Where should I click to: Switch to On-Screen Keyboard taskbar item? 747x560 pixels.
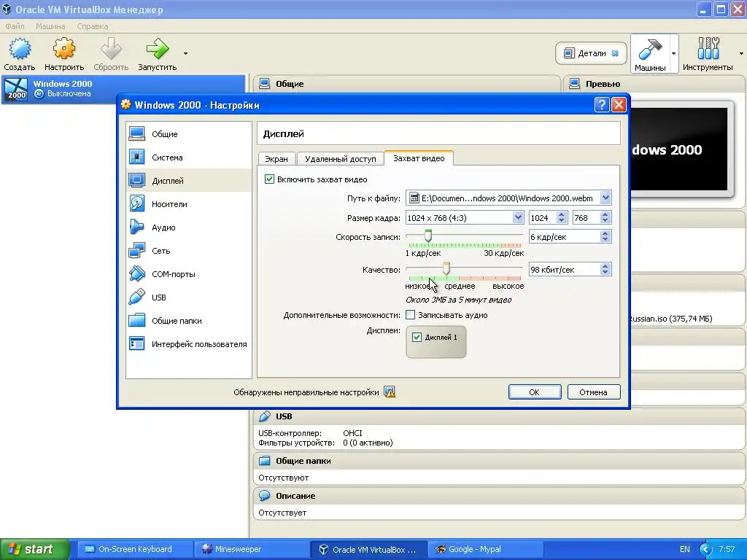click(x=134, y=549)
